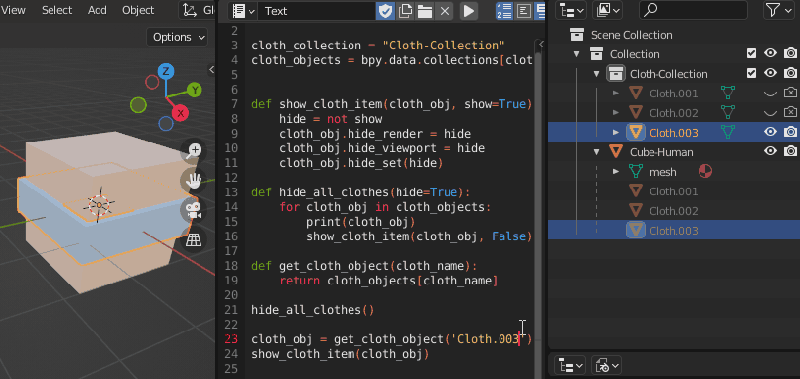Expand Cloth.001 in Cloth-Collection
The height and width of the screenshot is (379, 800).
click(x=616, y=93)
